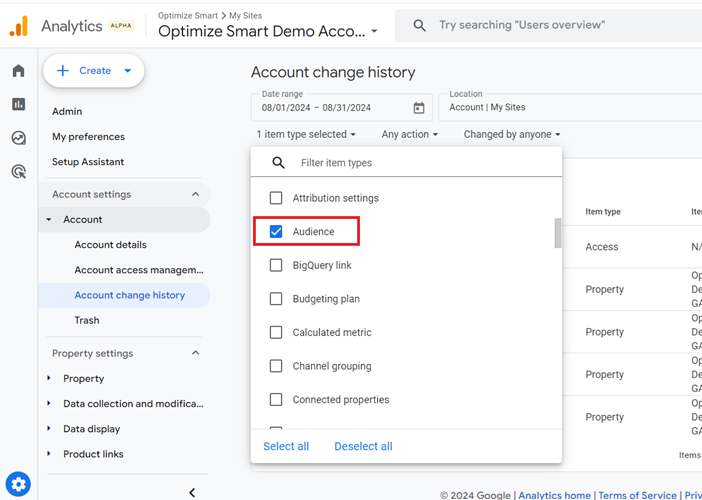
Task: Click the ALPHA badge beside Analytics
Action: [121, 26]
